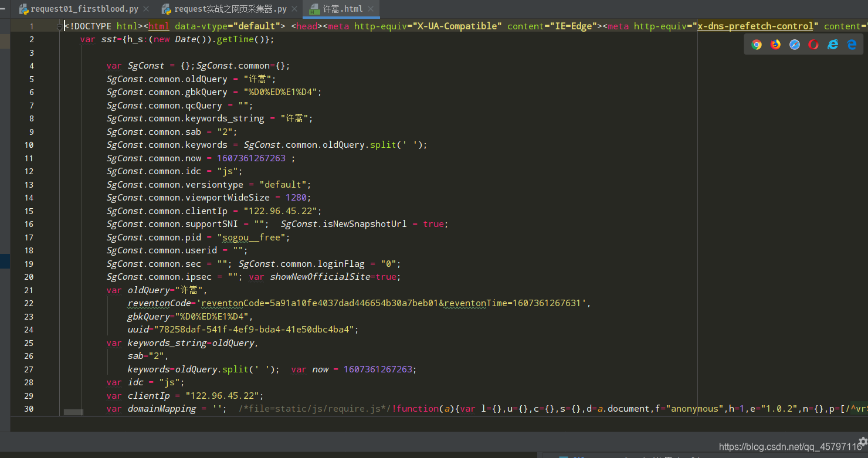
Task: Place cursor on SgConst.common.oldQuery on line 5
Action: (167, 79)
